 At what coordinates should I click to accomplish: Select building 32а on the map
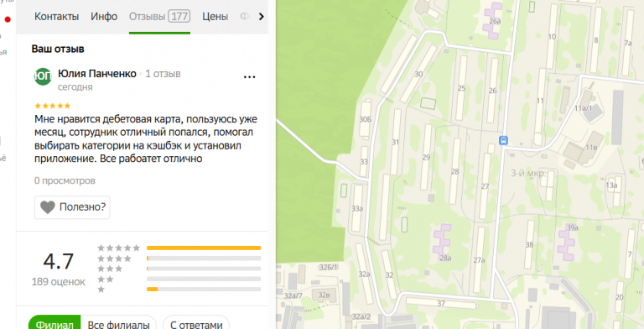[364, 274]
